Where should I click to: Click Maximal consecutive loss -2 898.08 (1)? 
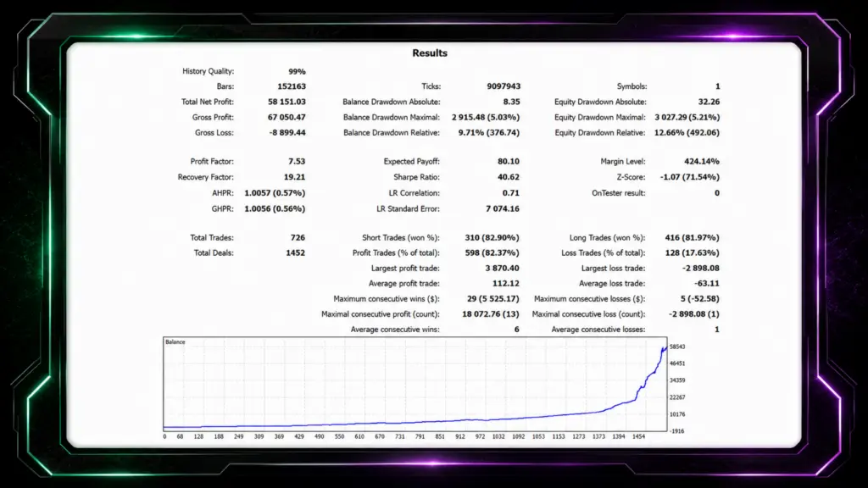(x=694, y=314)
